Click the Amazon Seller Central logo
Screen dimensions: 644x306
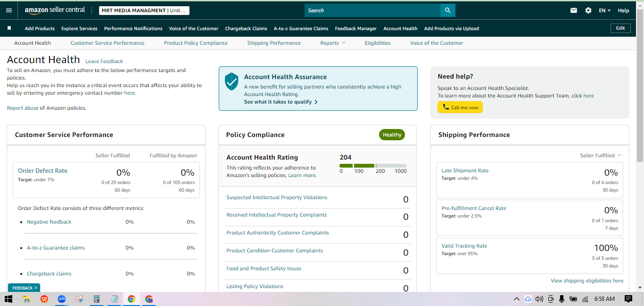point(55,10)
